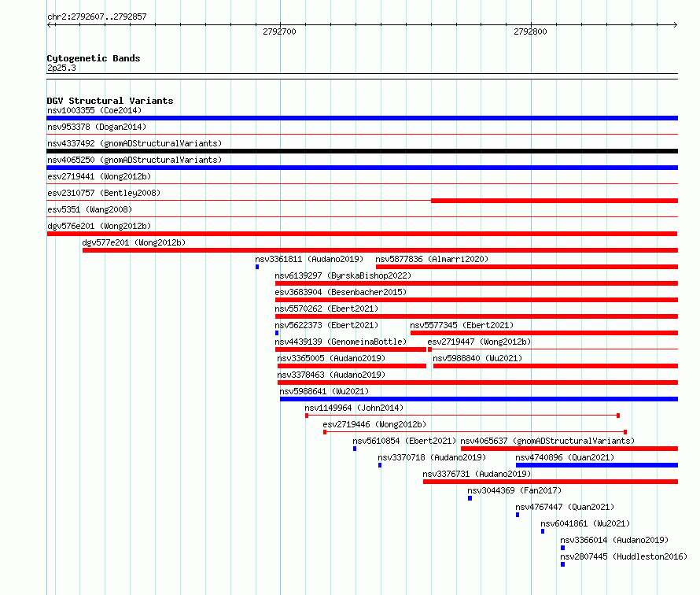The width and height of the screenshot is (700, 595).
Task: Click blue marker under nsv5622373
Action: (x=277, y=333)
